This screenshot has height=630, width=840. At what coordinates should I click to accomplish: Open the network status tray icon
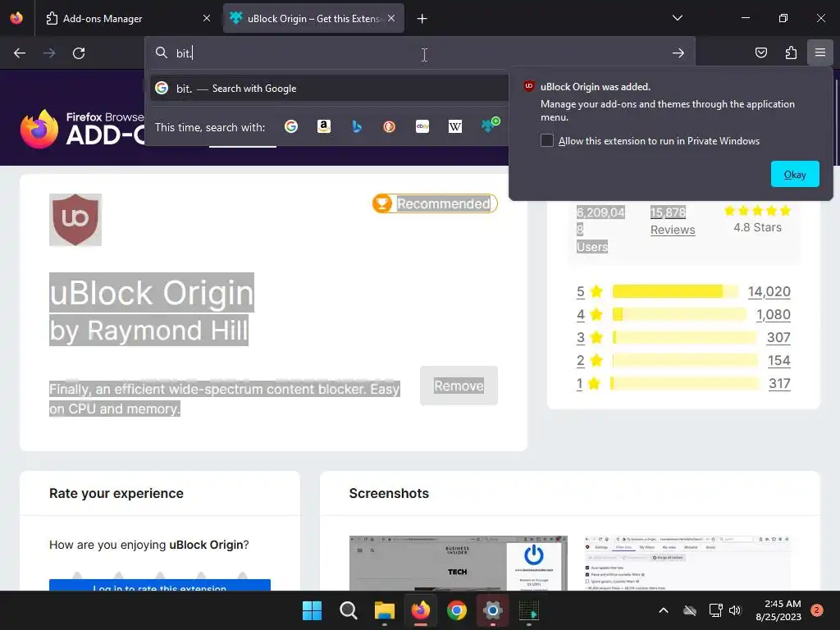pos(715,610)
